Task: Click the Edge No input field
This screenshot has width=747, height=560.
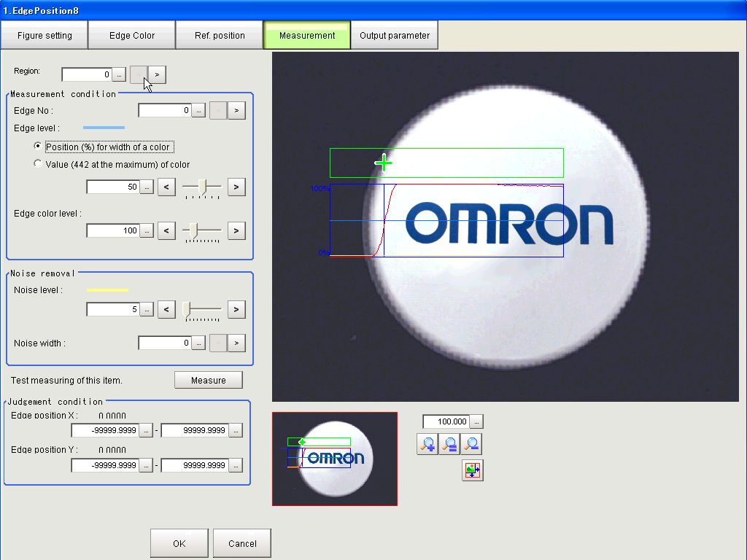Action: coord(165,111)
